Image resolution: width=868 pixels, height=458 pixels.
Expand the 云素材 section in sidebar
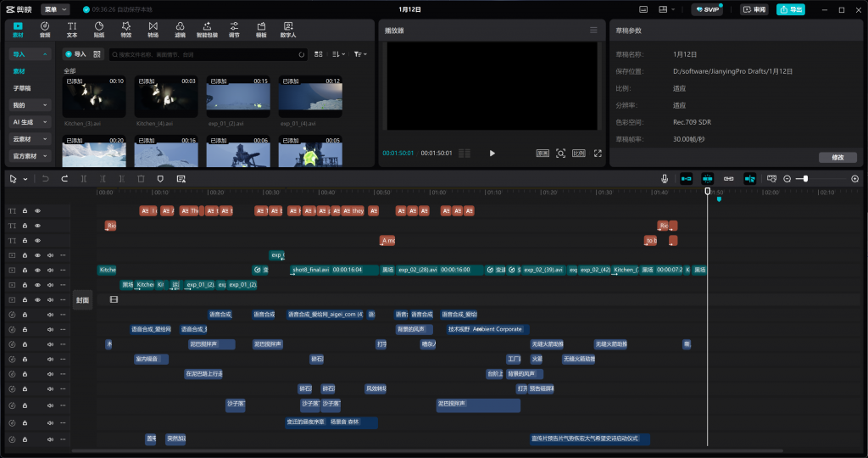pyautogui.click(x=30, y=138)
